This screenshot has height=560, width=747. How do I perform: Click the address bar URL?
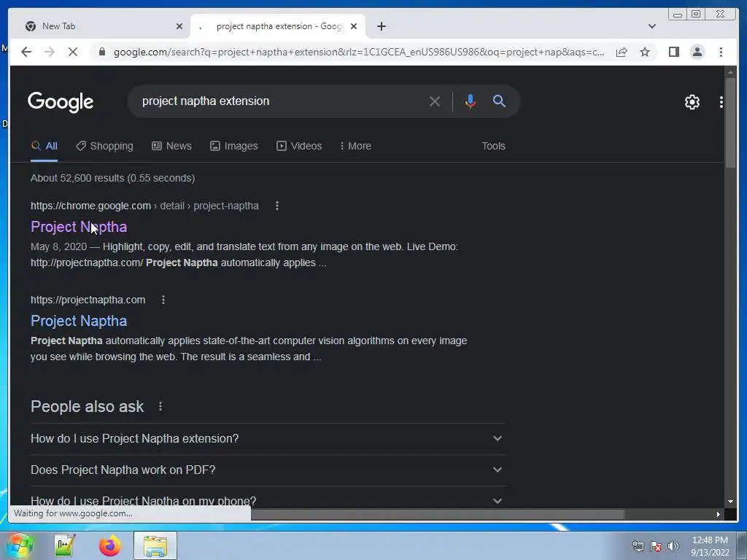[x=359, y=52]
